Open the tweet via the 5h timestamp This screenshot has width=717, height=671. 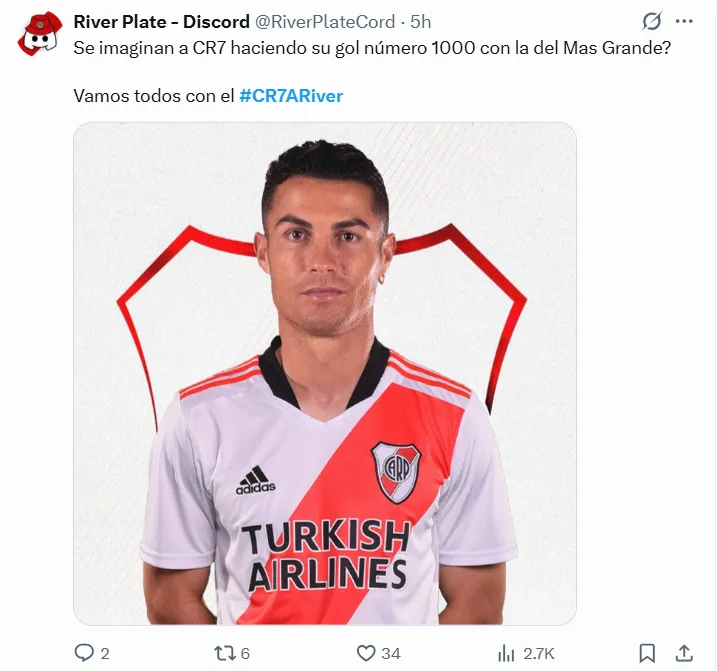420,22
